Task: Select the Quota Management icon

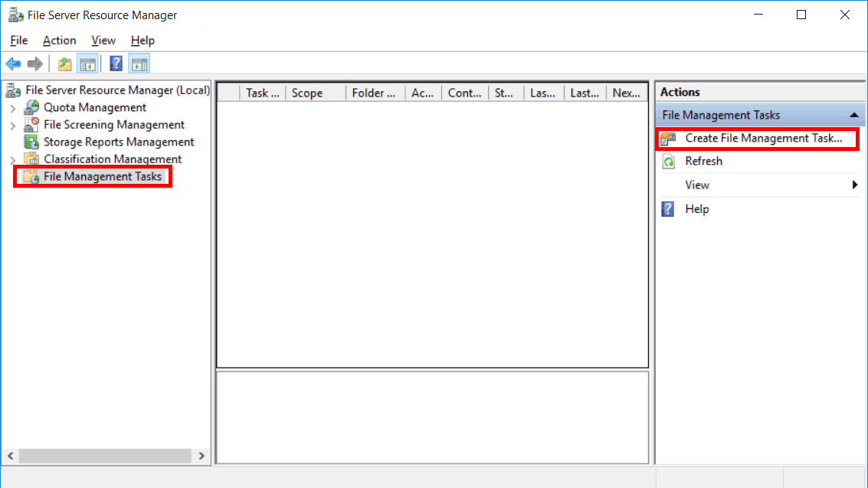Action: (x=32, y=107)
